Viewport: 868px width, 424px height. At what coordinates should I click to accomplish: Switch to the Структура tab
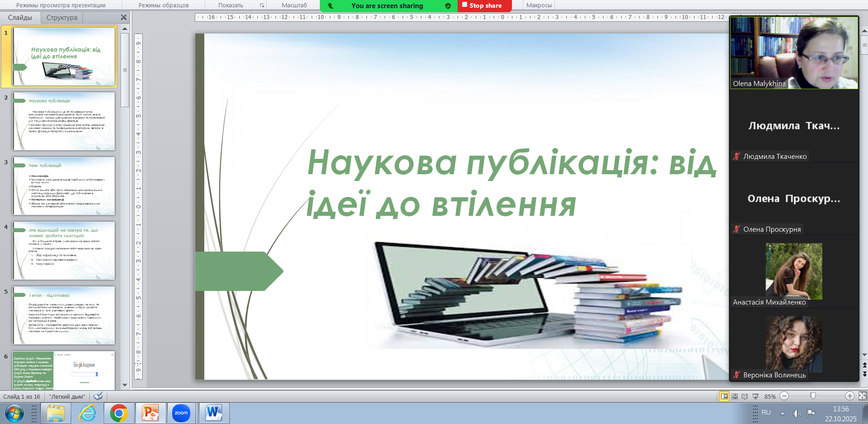[x=62, y=18]
